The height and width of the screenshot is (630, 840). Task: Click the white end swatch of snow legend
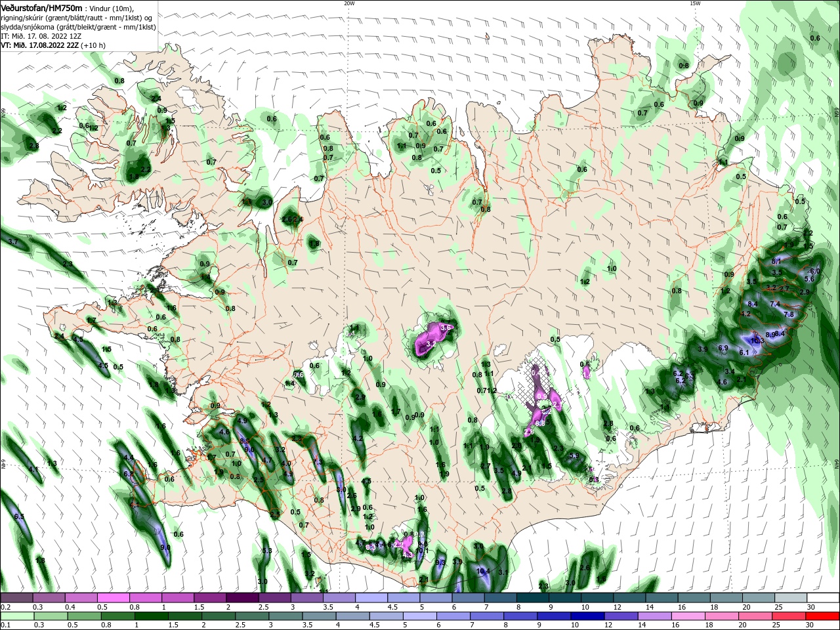click(x=823, y=598)
